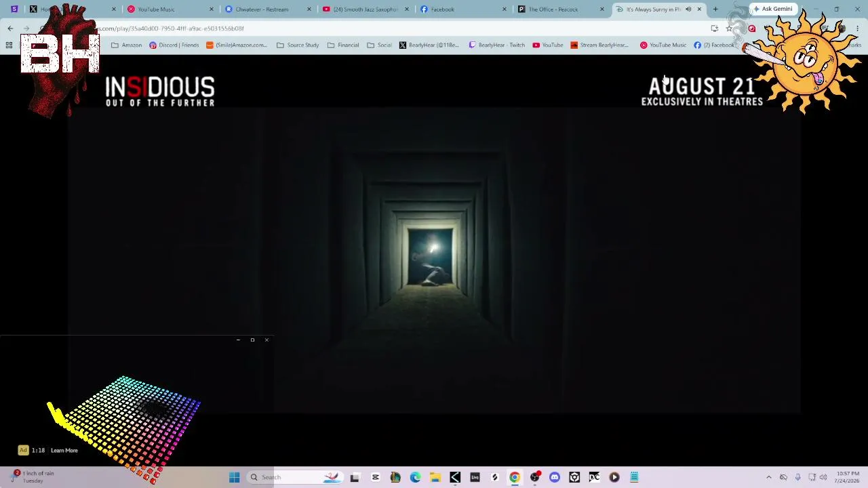Click the microphone icon in system tray
The image size is (868, 488).
coord(797,477)
